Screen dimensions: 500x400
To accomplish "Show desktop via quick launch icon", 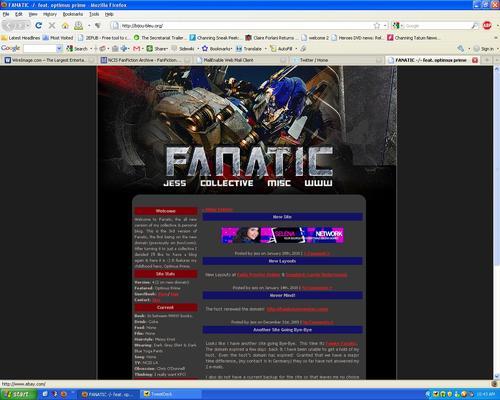I will coord(45,394).
